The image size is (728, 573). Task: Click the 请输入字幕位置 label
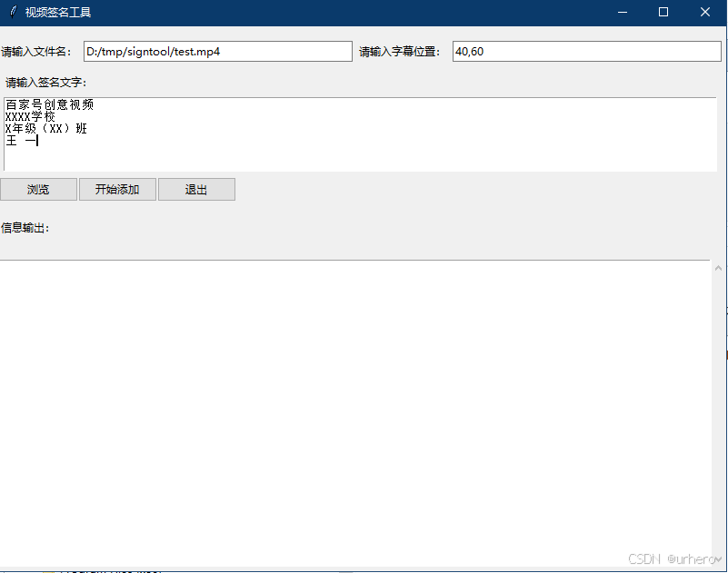coord(400,52)
